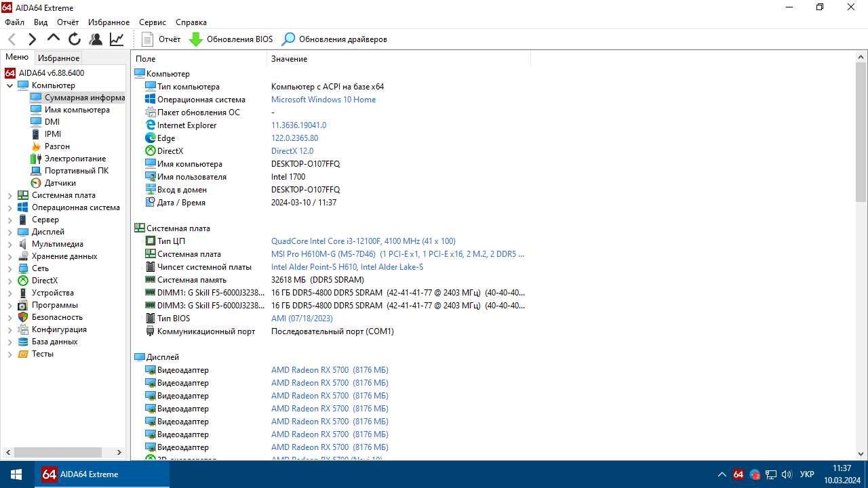Click the AIDA64 Extreme taskbar button
The width and height of the screenshot is (868, 488).
pos(102,474)
